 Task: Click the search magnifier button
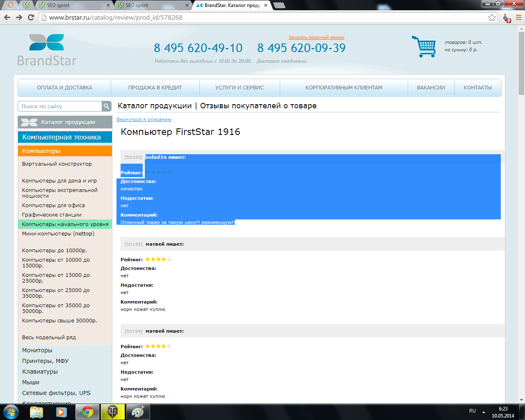pos(107,106)
